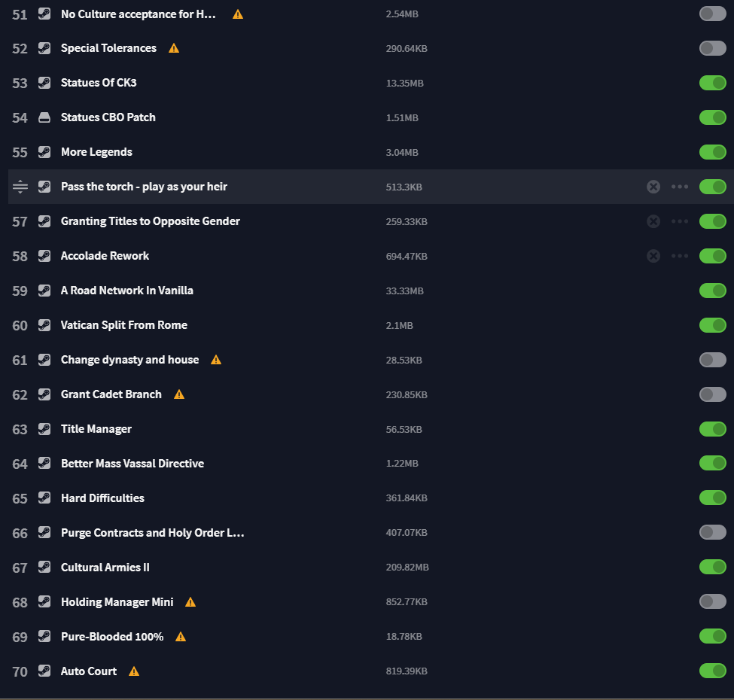
Task: Remove Accolade Rework with X icon
Action: 653,256
